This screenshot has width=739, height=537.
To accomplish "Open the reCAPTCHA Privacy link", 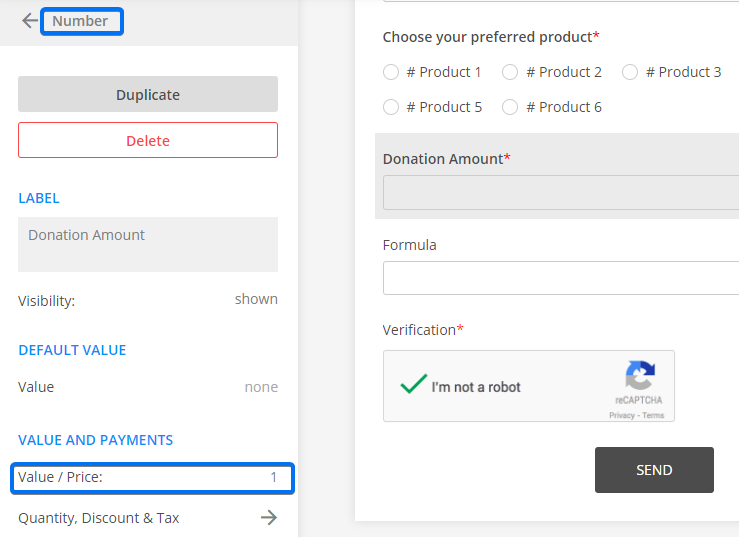I will tap(621, 415).
